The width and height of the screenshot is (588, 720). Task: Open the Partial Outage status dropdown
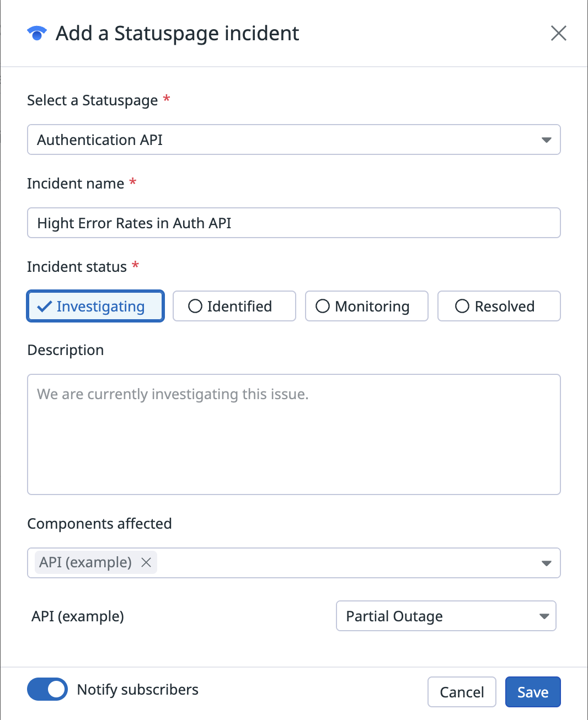(x=446, y=616)
